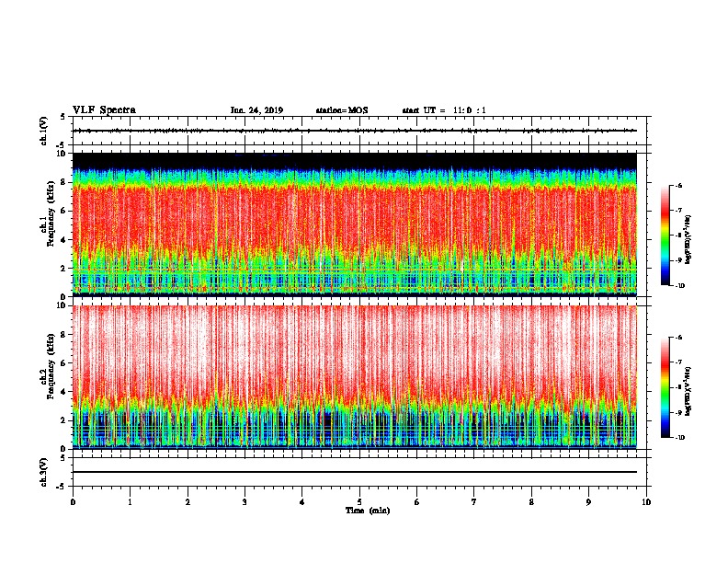Image resolution: width=728 pixels, height=563 pixels.
Task: Click the time axis tick label "5"
Action: 359,502
